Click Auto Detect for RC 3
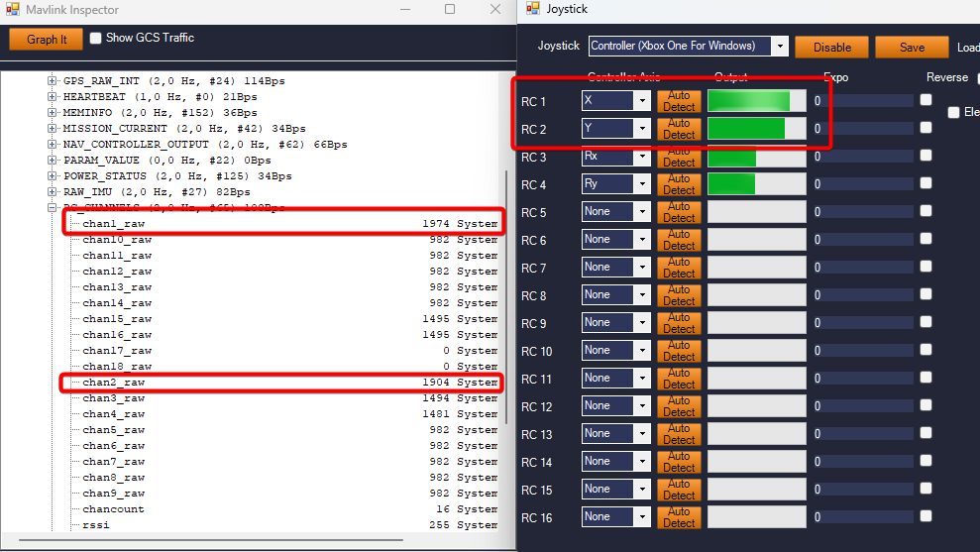Image resolution: width=980 pixels, height=552 pixels. 679,157
